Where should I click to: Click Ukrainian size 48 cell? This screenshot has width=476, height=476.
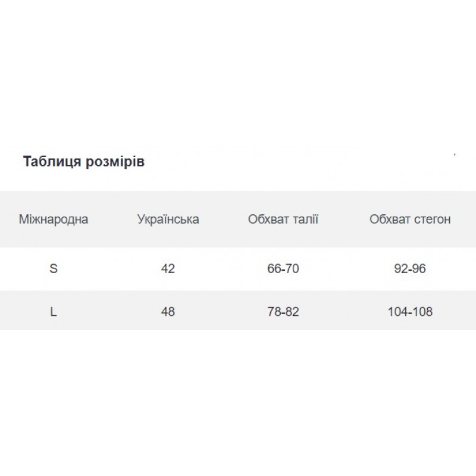click(x=168, y=312)
